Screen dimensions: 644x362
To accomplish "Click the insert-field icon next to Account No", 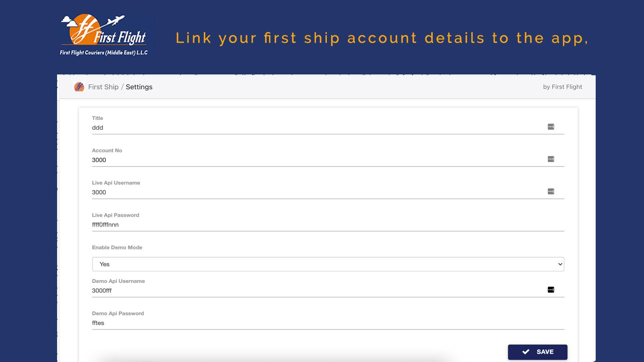I will [x=552, y=158].
